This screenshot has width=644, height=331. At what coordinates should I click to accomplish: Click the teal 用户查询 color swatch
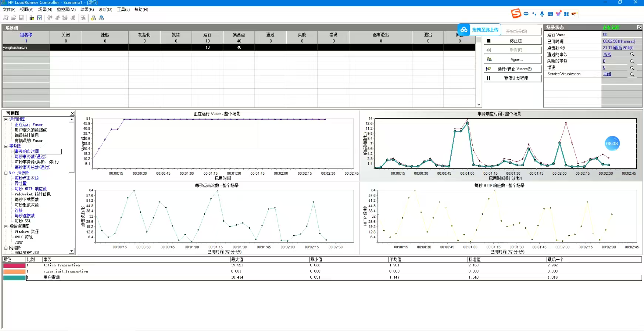pos(14,277)
